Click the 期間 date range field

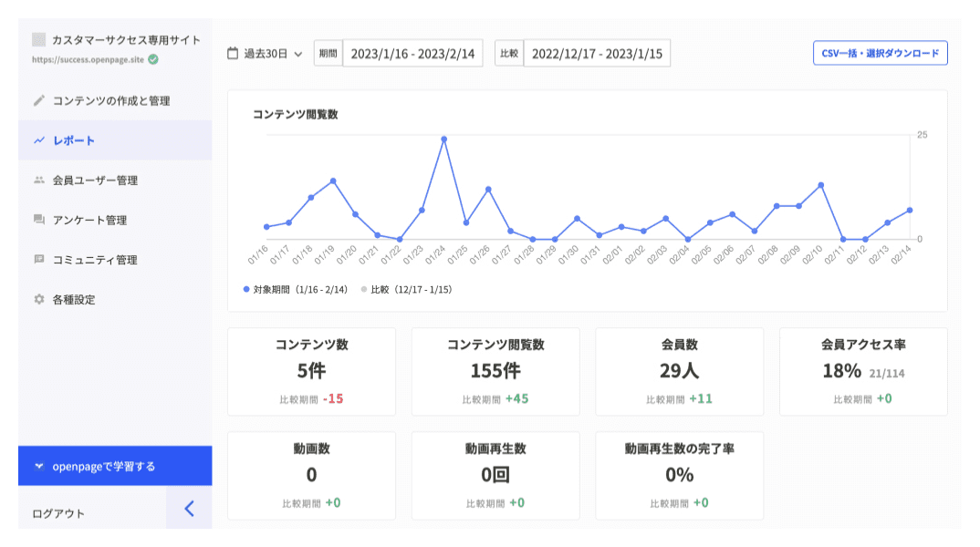[412, 54]
